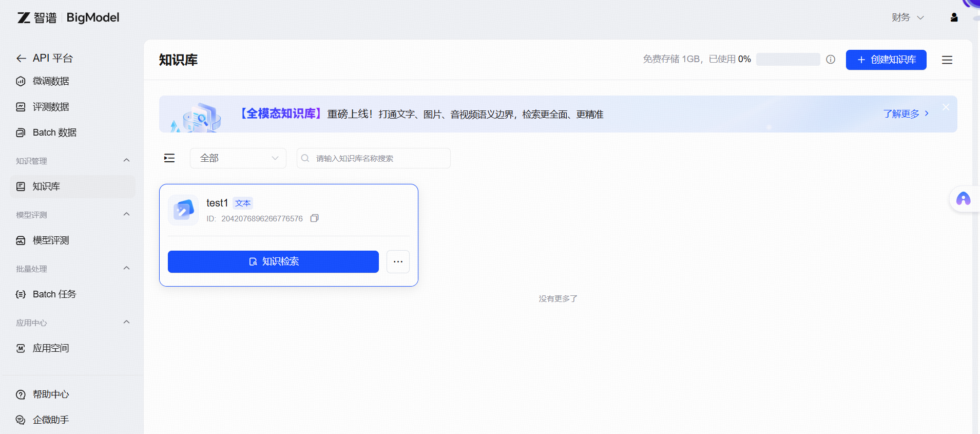Collapse the 模型评测 sidebar group
Screen dimensions: 980x434
[x=126, y=215]
